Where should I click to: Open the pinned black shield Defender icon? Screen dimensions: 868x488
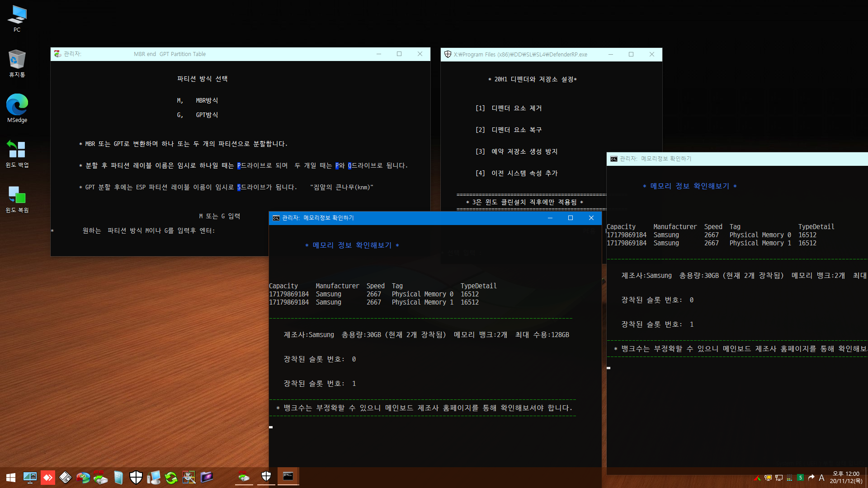click(136, 477)
